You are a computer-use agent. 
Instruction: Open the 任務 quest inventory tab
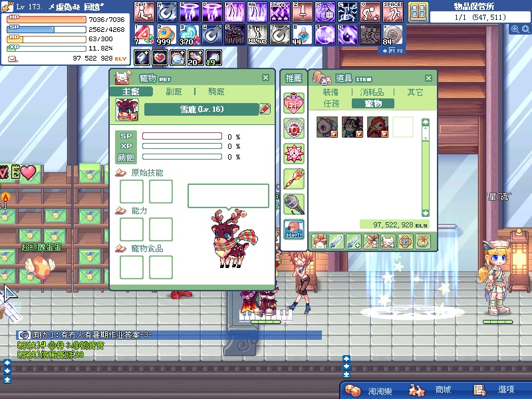pos(331,104)
